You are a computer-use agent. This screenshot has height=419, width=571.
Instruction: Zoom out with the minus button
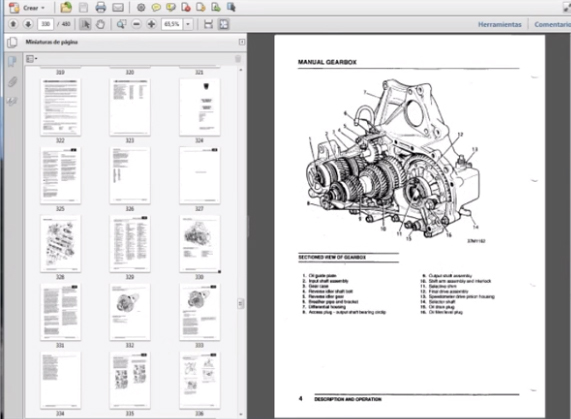(136, 24)
